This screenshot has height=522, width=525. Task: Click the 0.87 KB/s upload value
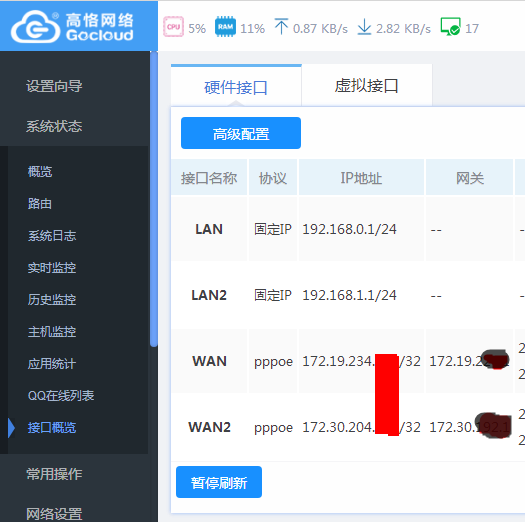pyautogui.click(x=320, y=29)
